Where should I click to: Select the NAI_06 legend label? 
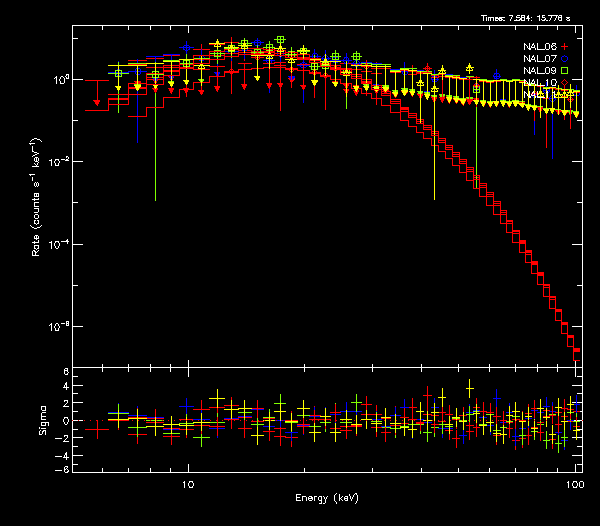(540, 47)
